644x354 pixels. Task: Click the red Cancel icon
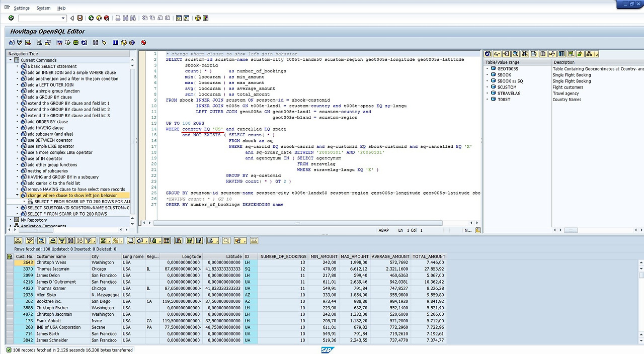(107, 18)
